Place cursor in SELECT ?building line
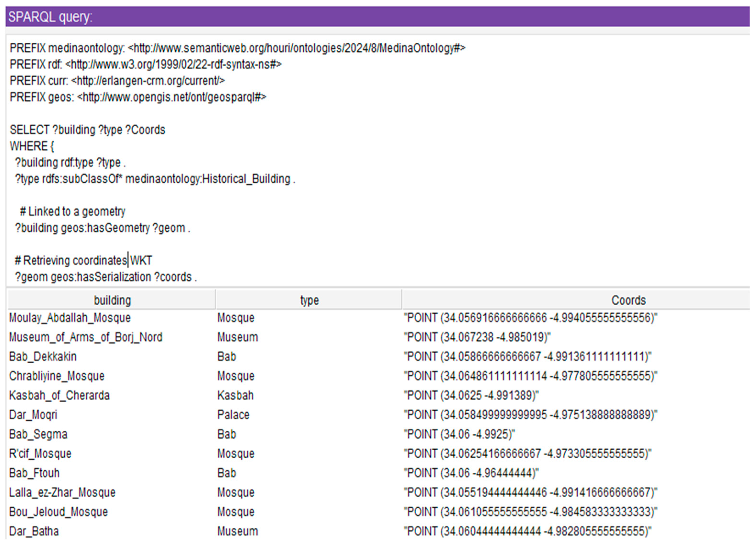The image size is (756, 551). click(87, 130)
